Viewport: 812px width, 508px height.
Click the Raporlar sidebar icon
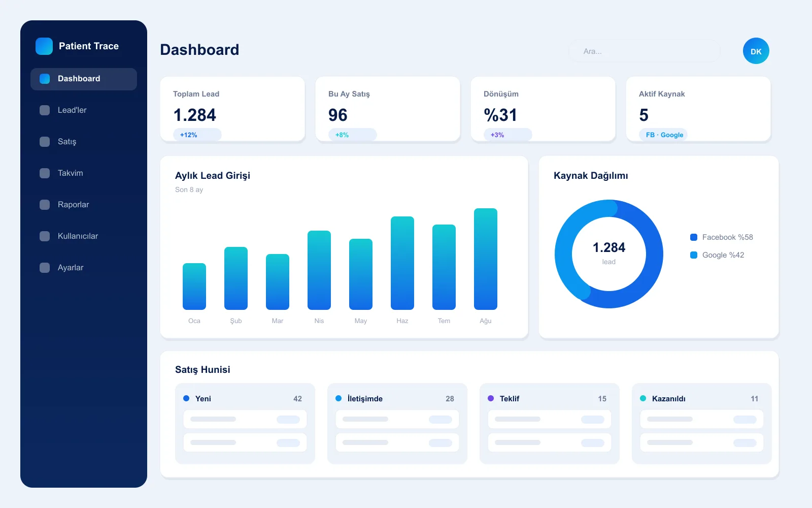[x=45, y=205]
